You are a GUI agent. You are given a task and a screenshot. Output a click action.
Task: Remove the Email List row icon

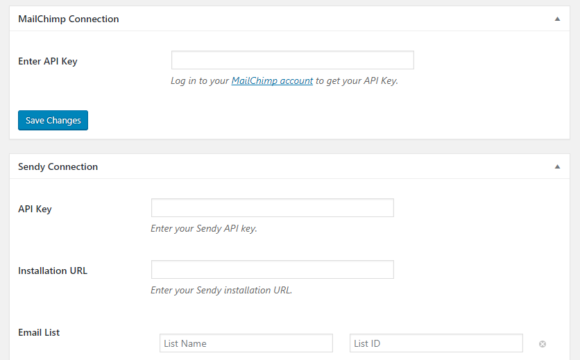tap(542, 344)
